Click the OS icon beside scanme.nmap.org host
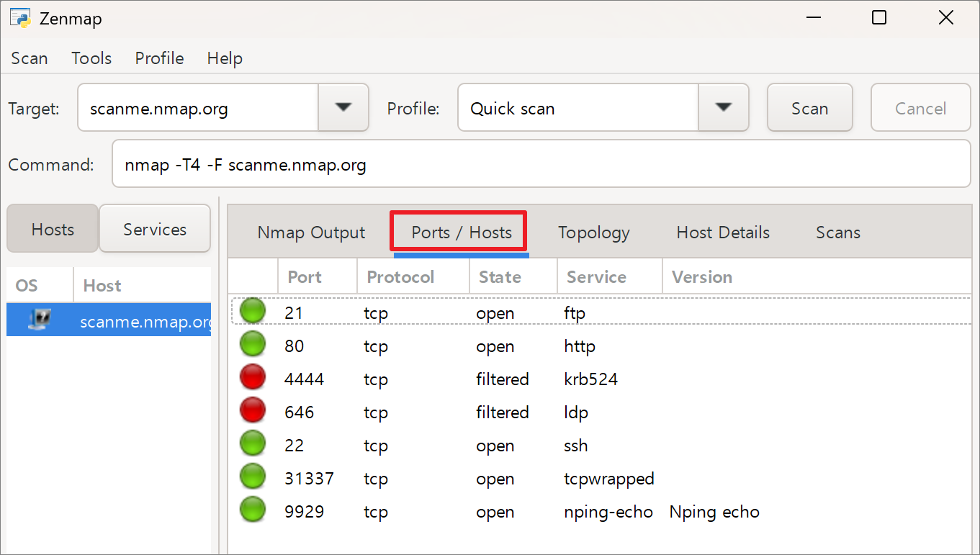 (x=40, y=320)
